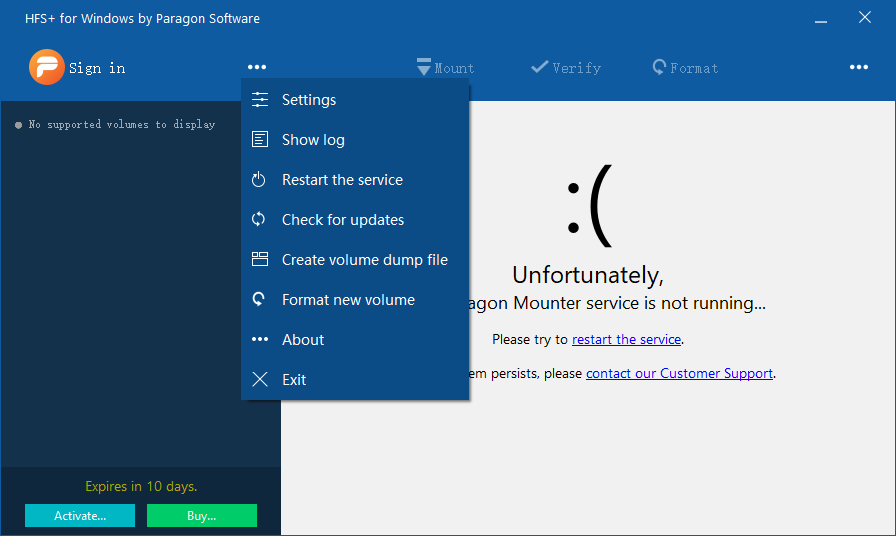Open the right three-dots overflow menu
This screenshot has height=536, width=896.
tap(858, 68)
